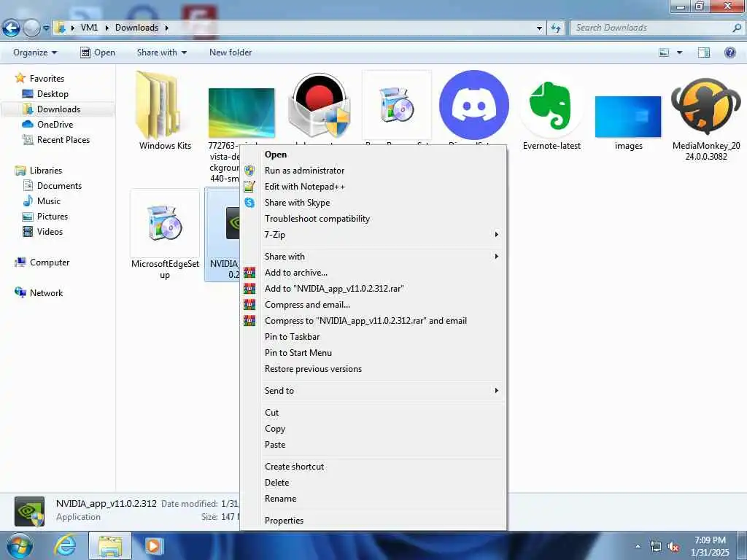Click VM1 in the address breadcrumb
747x560 pixels.
point(89,28)
